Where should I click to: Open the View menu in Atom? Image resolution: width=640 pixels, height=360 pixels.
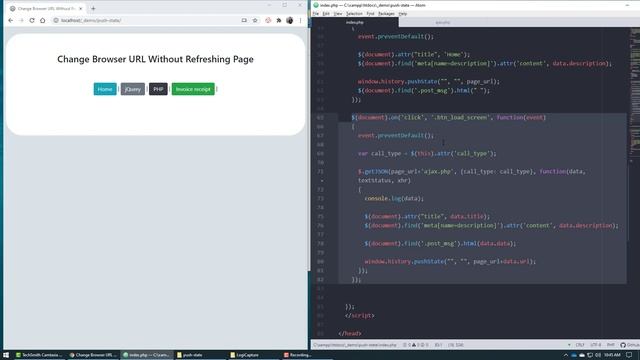point(338,13)
